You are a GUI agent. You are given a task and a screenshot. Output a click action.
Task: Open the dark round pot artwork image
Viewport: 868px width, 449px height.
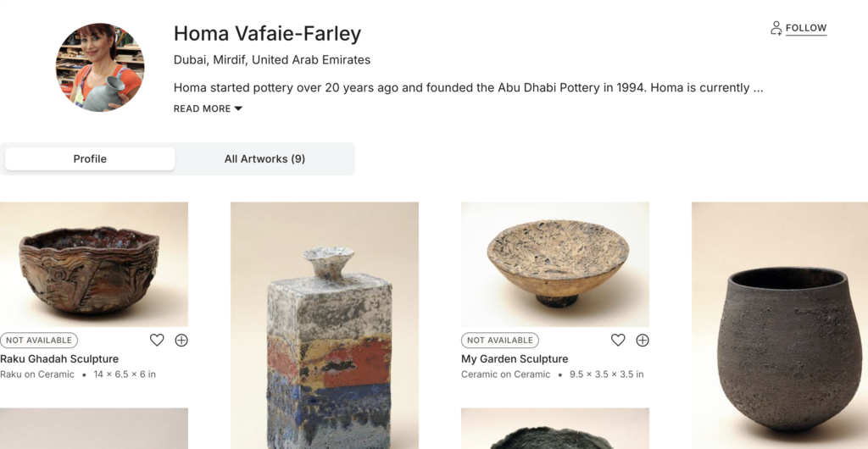(x=780, y=325)
